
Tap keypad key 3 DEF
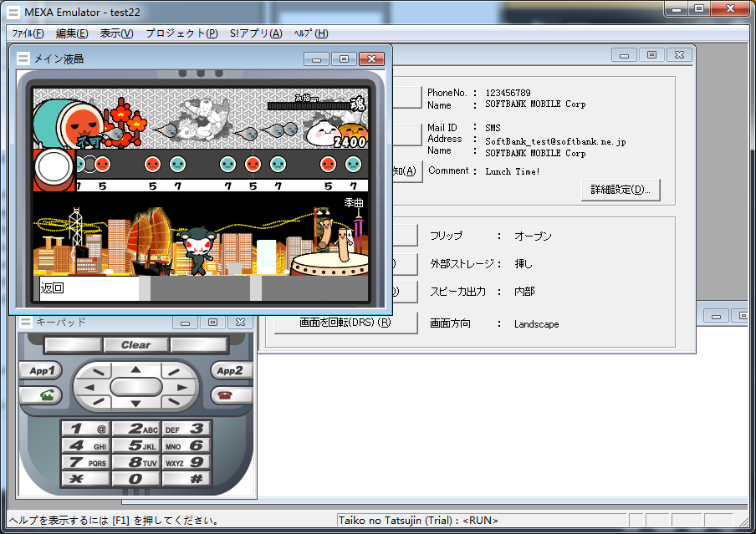(x=186, y=429)
